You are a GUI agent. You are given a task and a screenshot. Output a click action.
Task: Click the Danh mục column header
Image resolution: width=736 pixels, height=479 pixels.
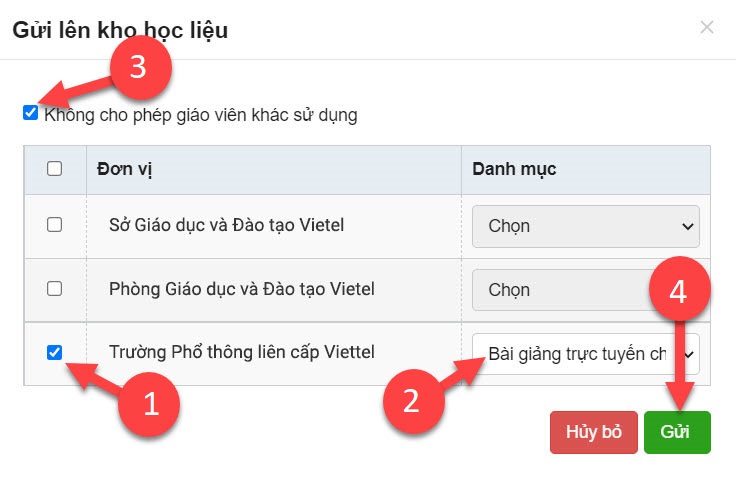(514, 169)
